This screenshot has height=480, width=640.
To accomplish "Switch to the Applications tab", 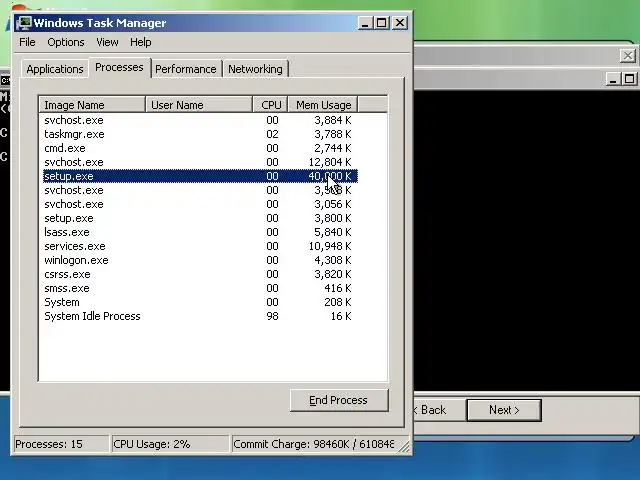I will pos(55,69).
